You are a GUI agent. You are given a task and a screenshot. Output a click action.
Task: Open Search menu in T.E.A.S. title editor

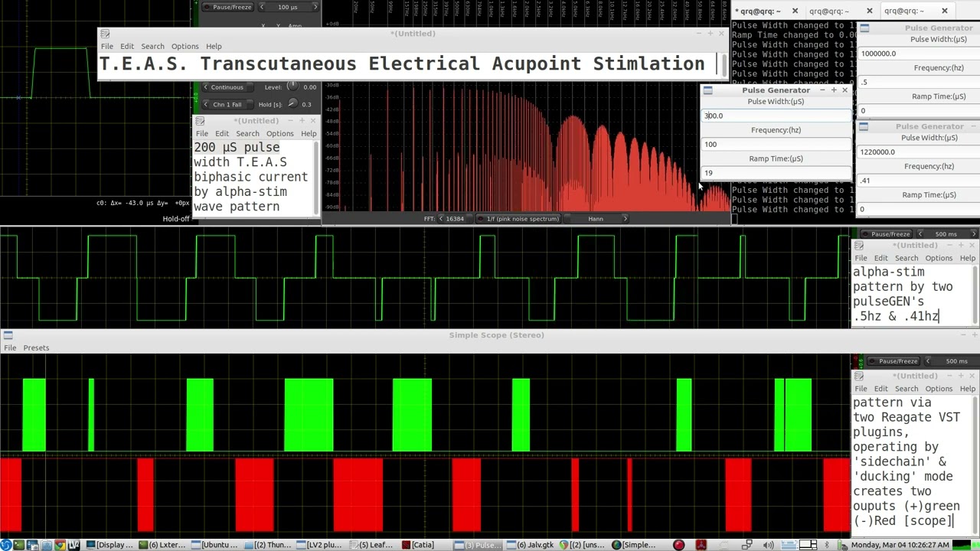tap(152, 47)
